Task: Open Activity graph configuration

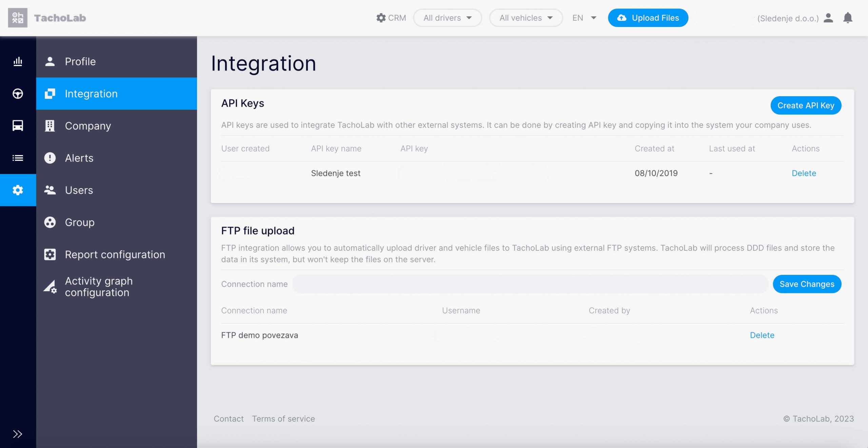Action: coord(116,287)
